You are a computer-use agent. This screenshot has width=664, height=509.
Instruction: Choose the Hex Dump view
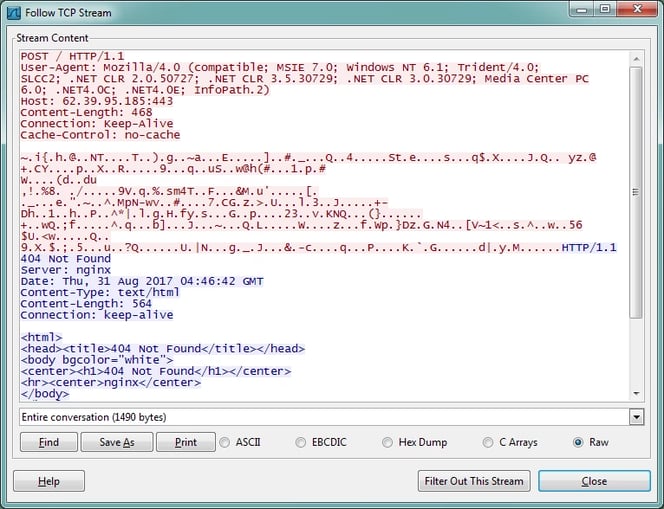tap(388, 442)
